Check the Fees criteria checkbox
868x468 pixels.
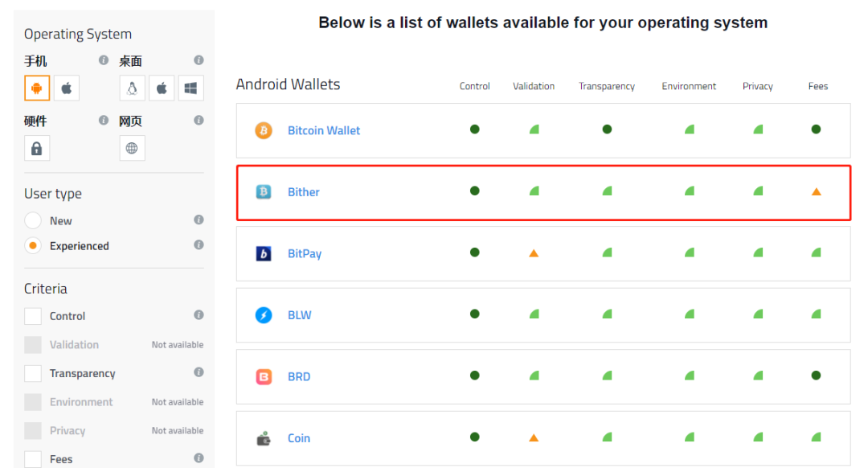(33, 459)
